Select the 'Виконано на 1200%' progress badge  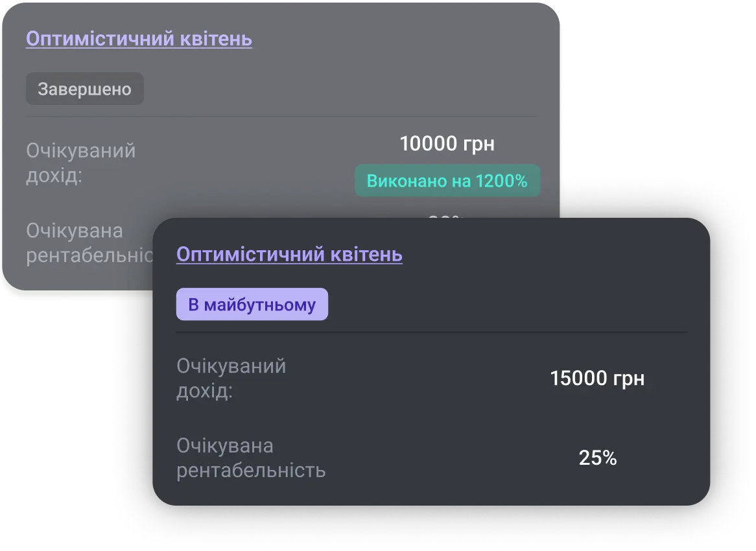tap(447, 180)
